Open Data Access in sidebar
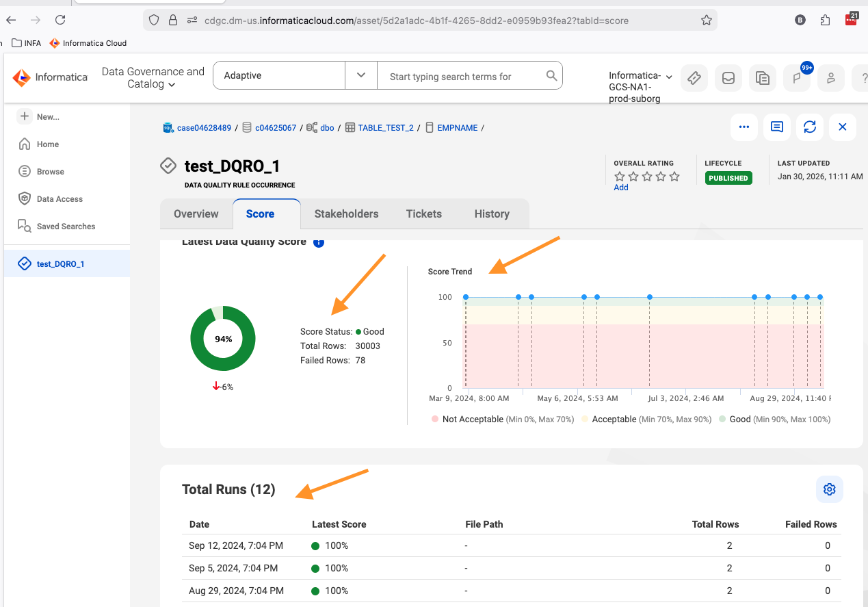 (x=50, y=199)
